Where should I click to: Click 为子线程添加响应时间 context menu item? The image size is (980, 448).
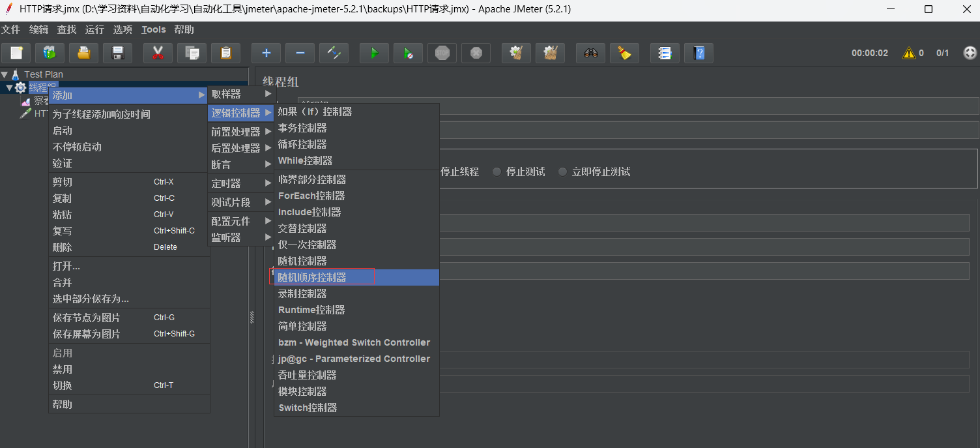click(x=129, y=114)
